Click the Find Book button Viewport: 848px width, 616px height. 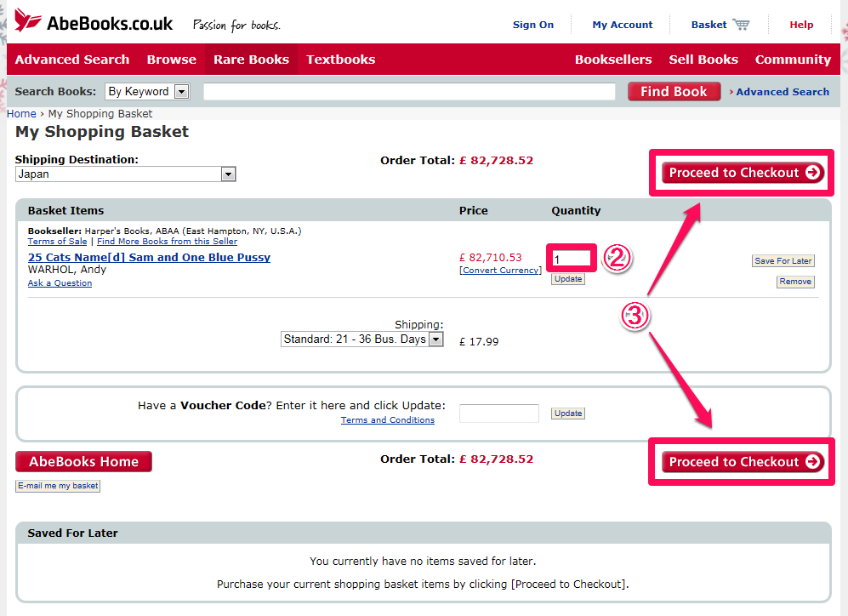click(674, 91)
